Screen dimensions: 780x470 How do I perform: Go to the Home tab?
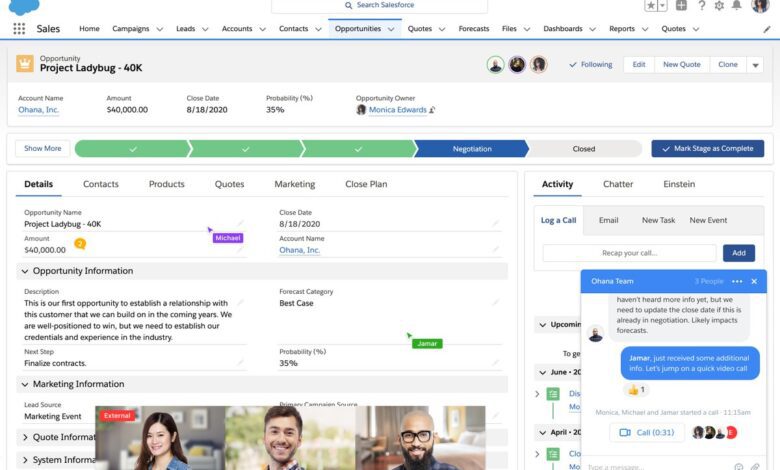click(89, 29)
